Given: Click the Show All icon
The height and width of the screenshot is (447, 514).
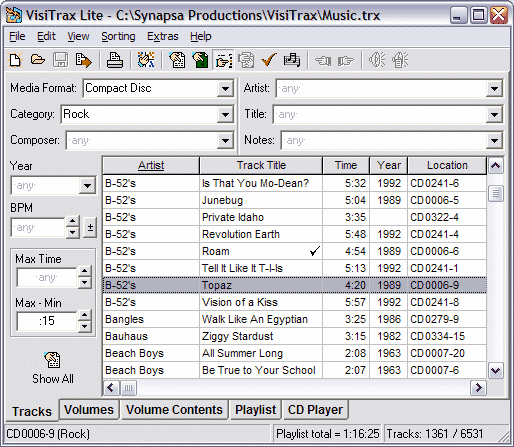Looking at the screenshot, I should pos(52,359).
